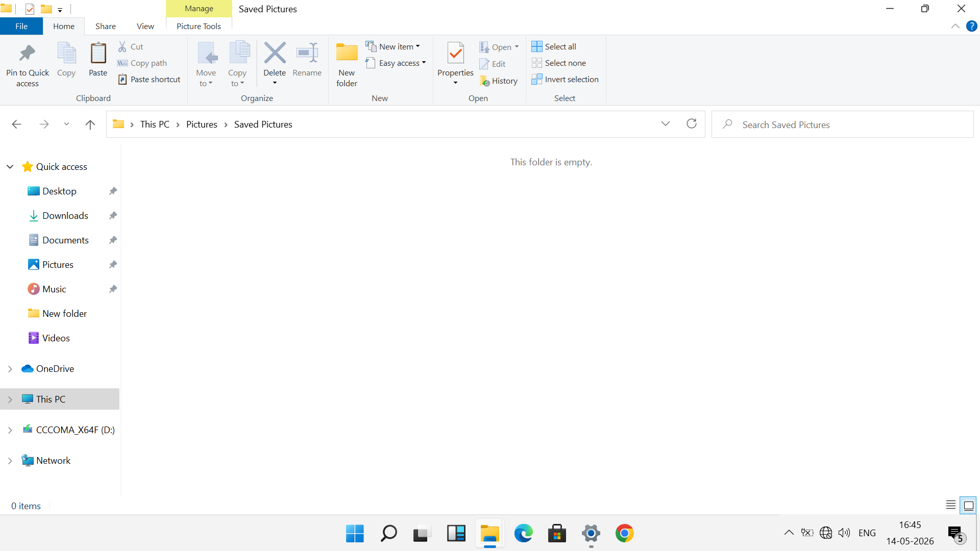This screenshot has height=551, width=980.
Task: Click the History icon in the Open group
Action: coord(485,81)
